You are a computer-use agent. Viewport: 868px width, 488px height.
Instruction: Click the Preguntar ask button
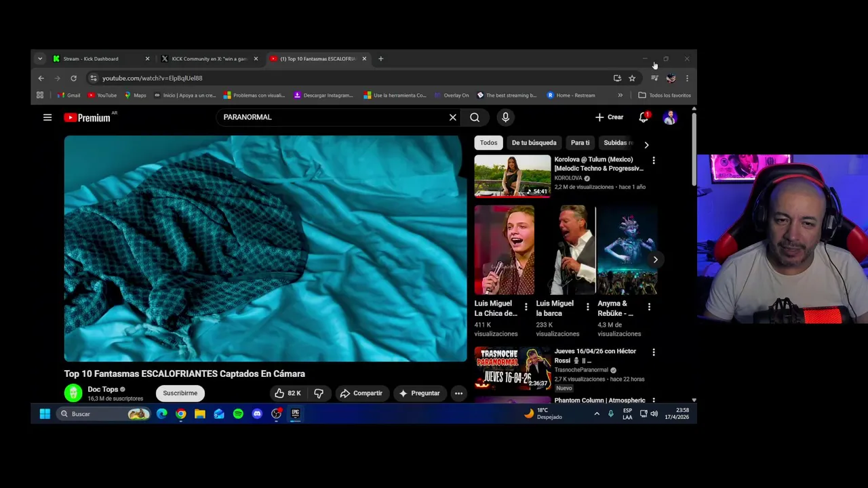point(419,393)
